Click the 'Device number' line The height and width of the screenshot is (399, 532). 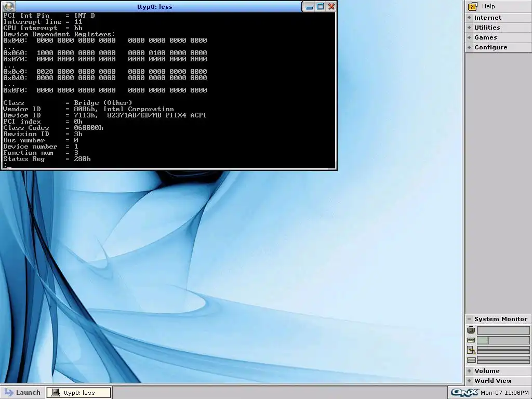41,147
